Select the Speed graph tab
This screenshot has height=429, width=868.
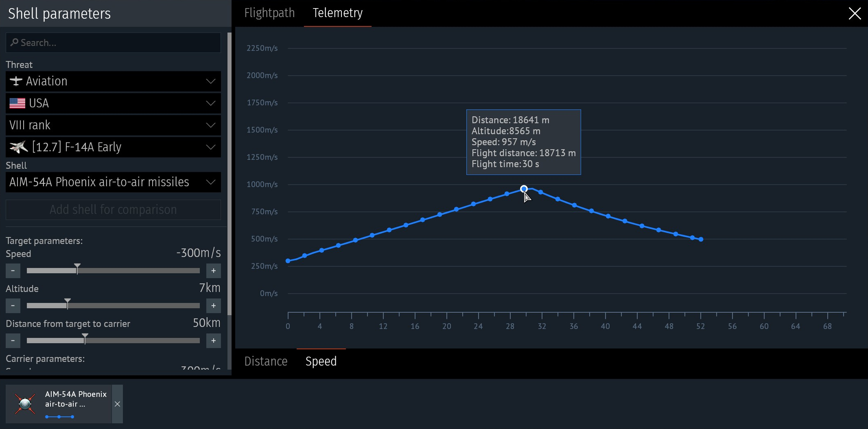point(321,361)
